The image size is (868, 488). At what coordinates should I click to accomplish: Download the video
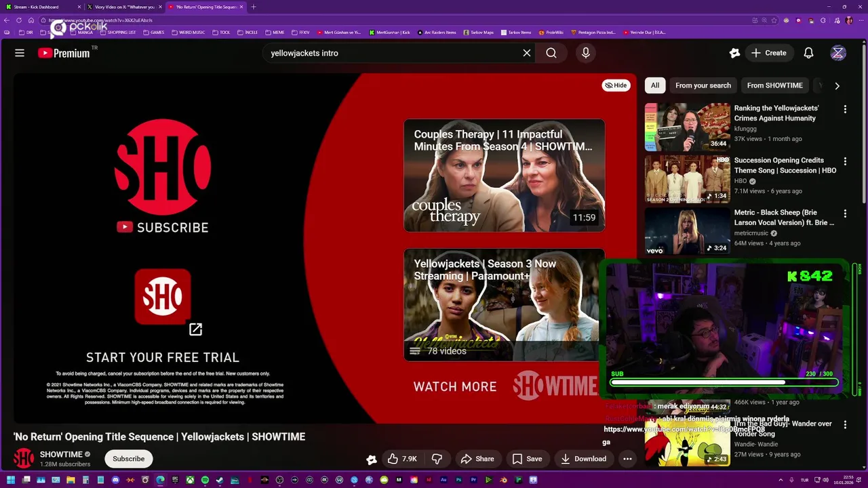[583, 459]
